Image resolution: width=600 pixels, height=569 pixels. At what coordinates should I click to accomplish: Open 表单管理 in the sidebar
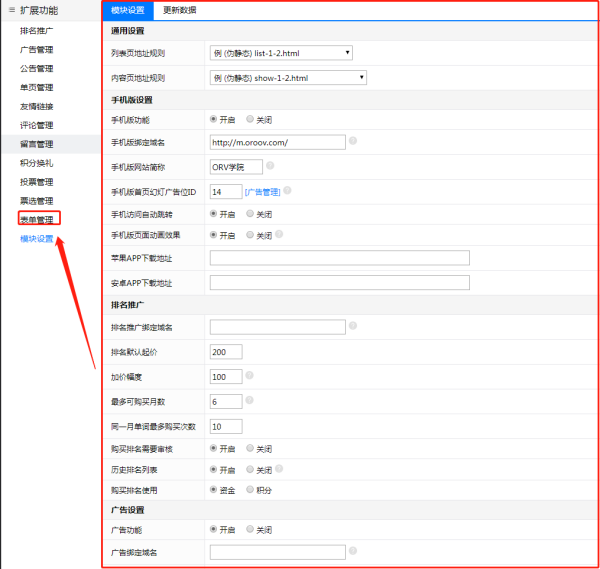click(36, 220)
